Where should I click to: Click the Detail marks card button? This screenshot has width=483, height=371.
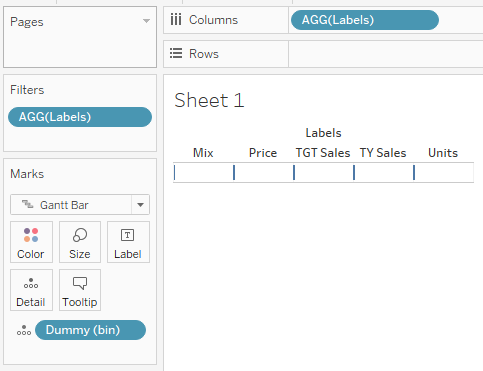click(31, 290)
